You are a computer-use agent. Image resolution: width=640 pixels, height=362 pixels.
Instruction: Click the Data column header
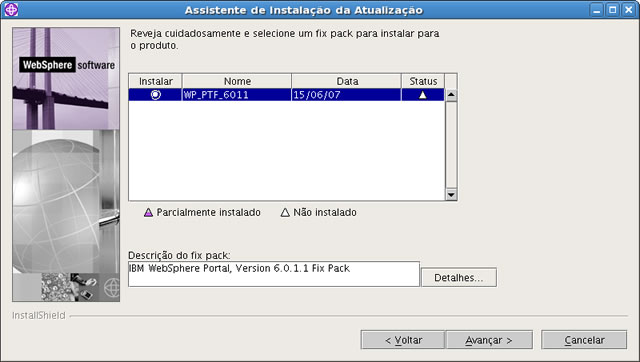point(347,81)
